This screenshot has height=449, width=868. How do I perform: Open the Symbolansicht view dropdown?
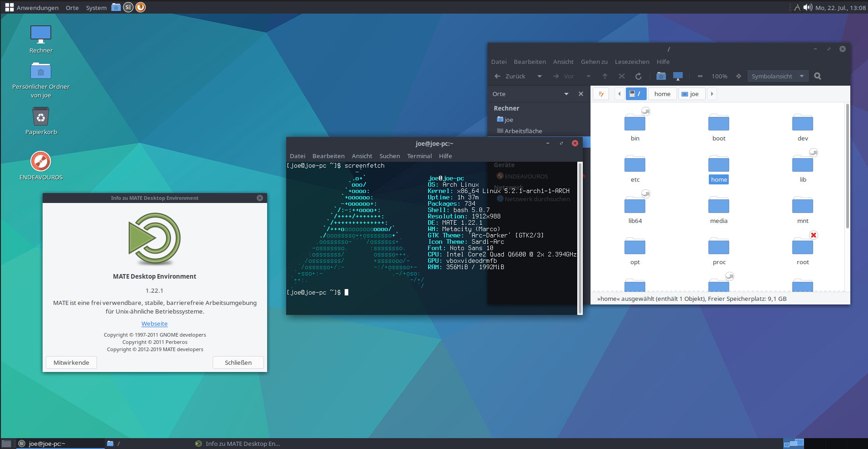777,76
